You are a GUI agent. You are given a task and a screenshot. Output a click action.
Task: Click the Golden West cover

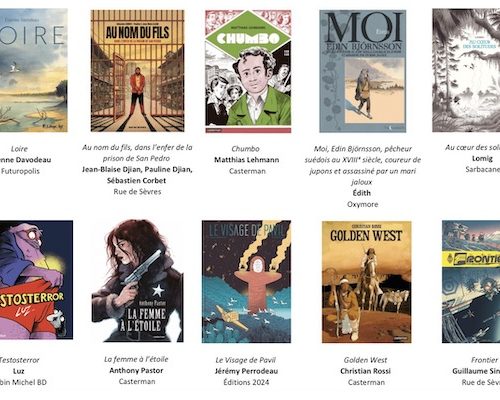pos(366,282)
